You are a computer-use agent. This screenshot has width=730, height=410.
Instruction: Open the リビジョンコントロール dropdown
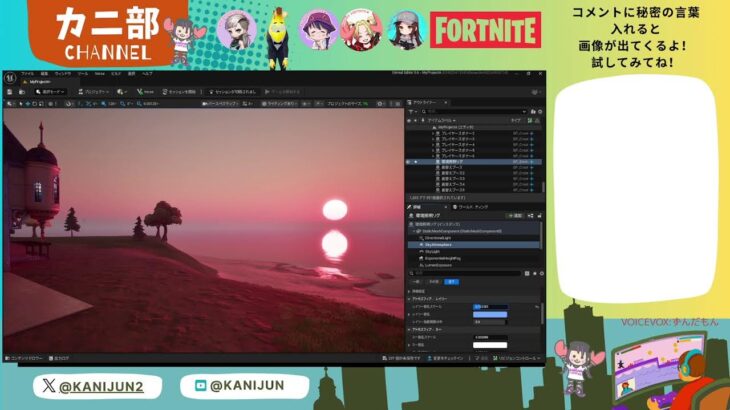[517, 358]
